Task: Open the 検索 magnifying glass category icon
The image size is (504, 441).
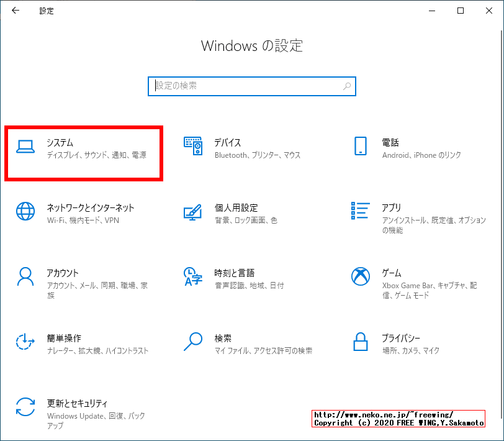Action: tap(193, 342)
